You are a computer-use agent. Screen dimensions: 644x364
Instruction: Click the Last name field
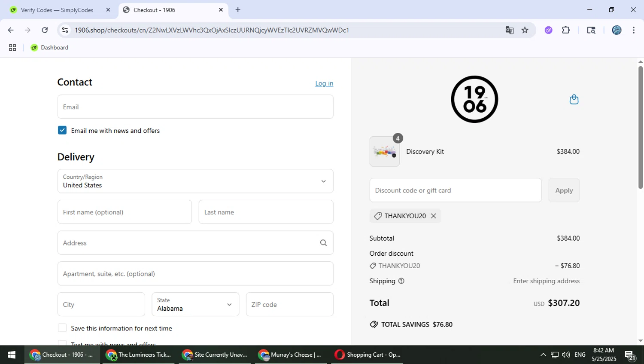pos(266,212)
